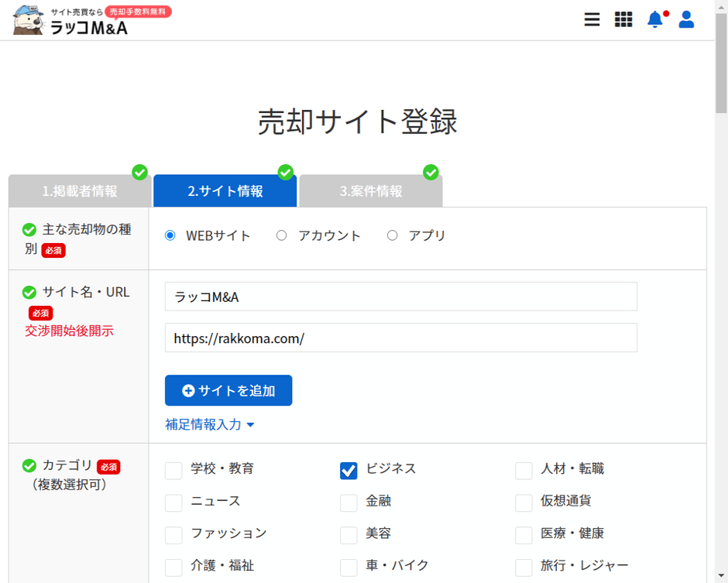Click the サイトを追加 button
The width and height of the screenshot is (728, 583).
tap(228, 390)
